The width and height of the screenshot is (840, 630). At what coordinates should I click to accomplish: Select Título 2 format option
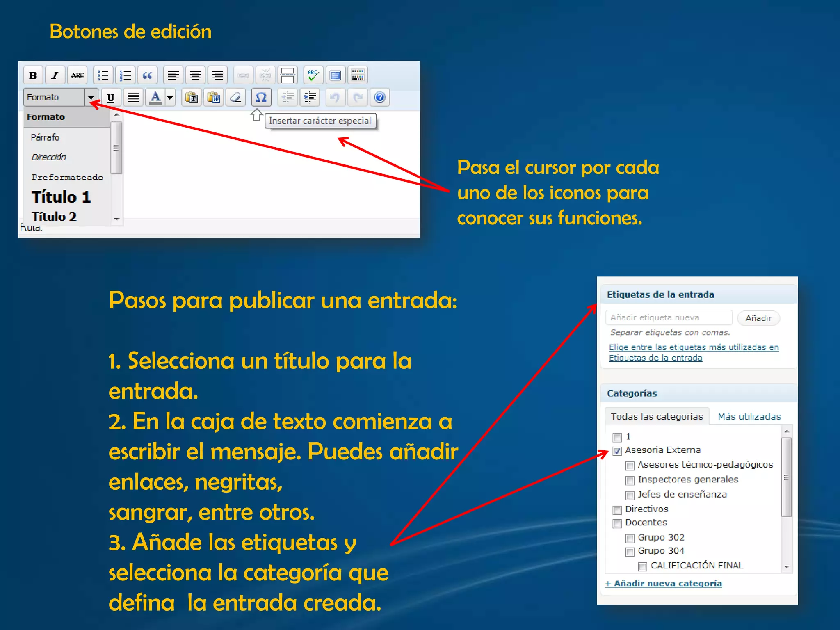pyautogui.click(x=66, y=216)
